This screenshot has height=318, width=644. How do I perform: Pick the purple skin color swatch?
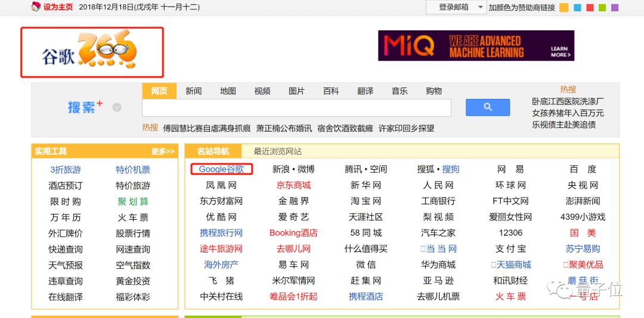tap(615, 8)
